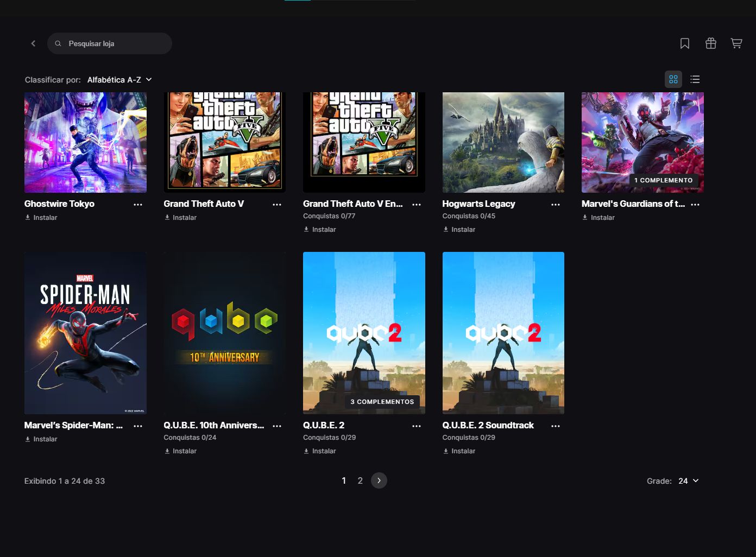This screenshot has height=557, width=756.
Task: Open the Spider-Man Miles Morales cover art
Action: [85, 333]
